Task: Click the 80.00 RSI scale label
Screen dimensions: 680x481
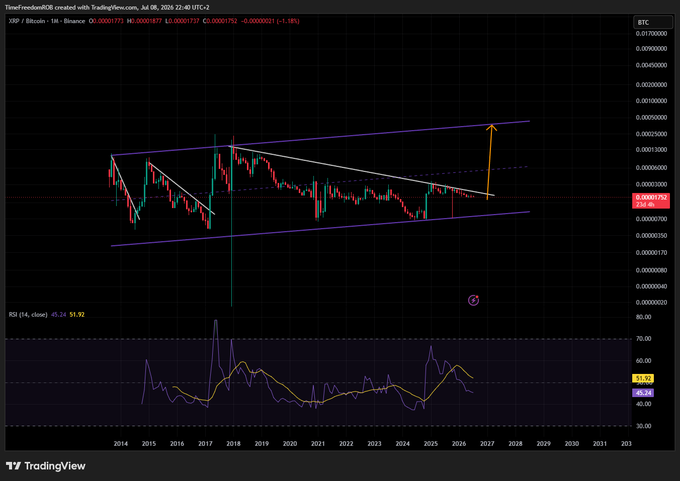Action: 644,317
